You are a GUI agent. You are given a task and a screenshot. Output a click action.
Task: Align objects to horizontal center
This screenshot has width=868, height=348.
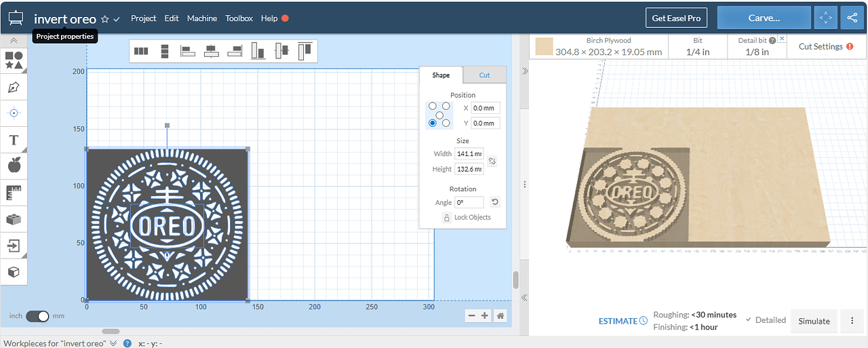212,51
